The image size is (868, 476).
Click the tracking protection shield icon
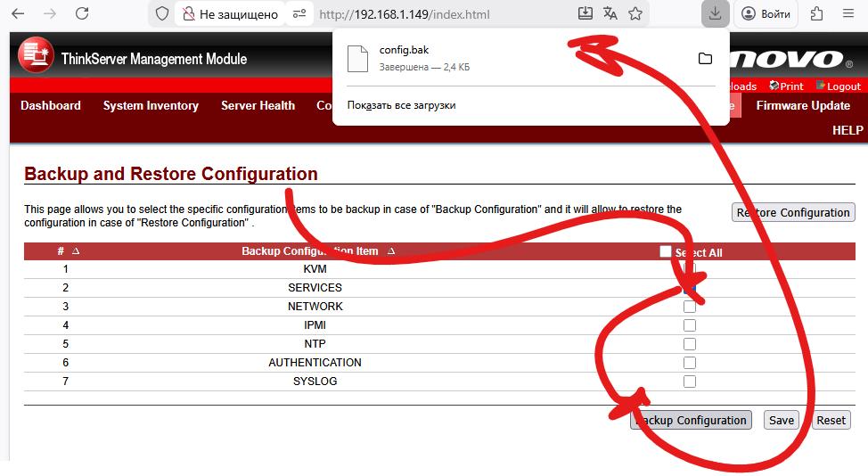(161, 14)
